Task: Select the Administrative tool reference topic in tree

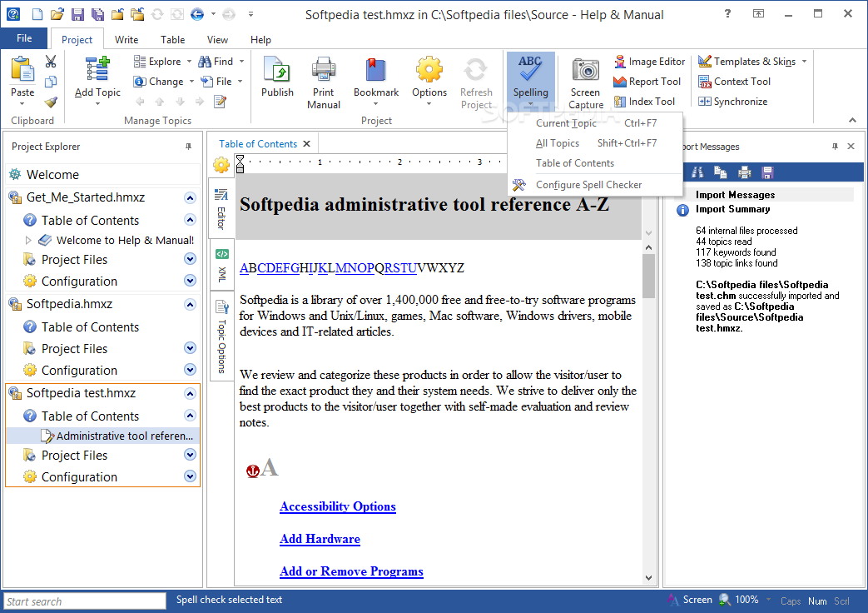Action: pos(103,436)
